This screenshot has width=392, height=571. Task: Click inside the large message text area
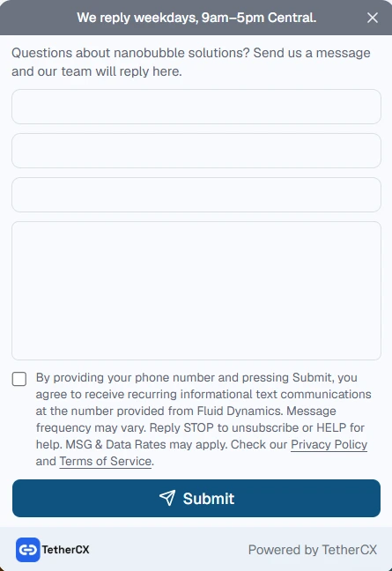click(196, 291)
